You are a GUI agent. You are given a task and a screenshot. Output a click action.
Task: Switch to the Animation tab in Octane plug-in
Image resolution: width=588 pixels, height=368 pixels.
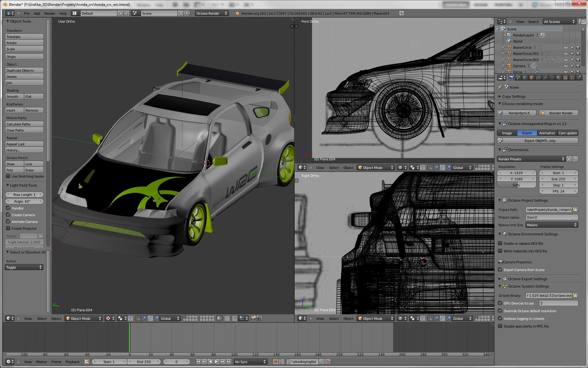547,133
